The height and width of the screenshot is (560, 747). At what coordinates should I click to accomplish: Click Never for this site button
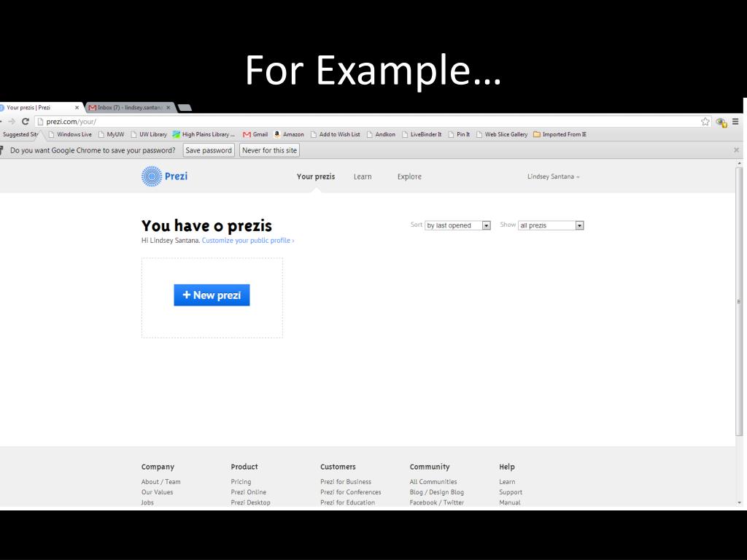coord(269,150)
